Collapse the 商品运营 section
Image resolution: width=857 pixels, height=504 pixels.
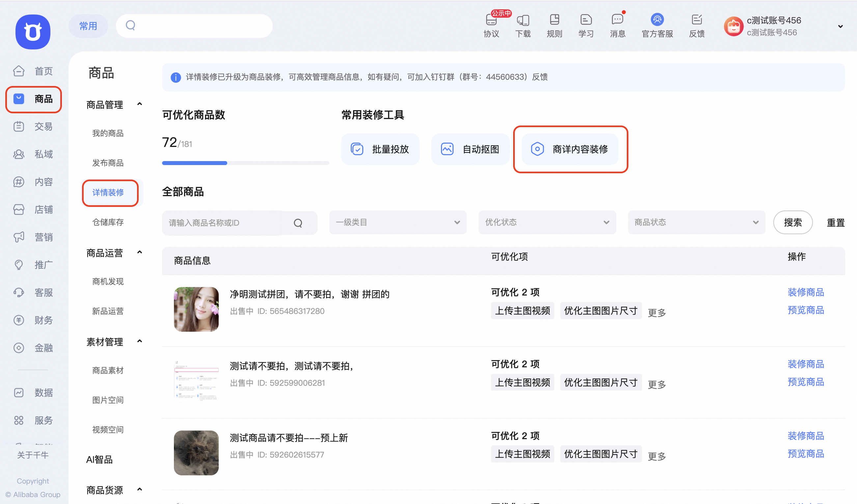(x=139, y=252)
